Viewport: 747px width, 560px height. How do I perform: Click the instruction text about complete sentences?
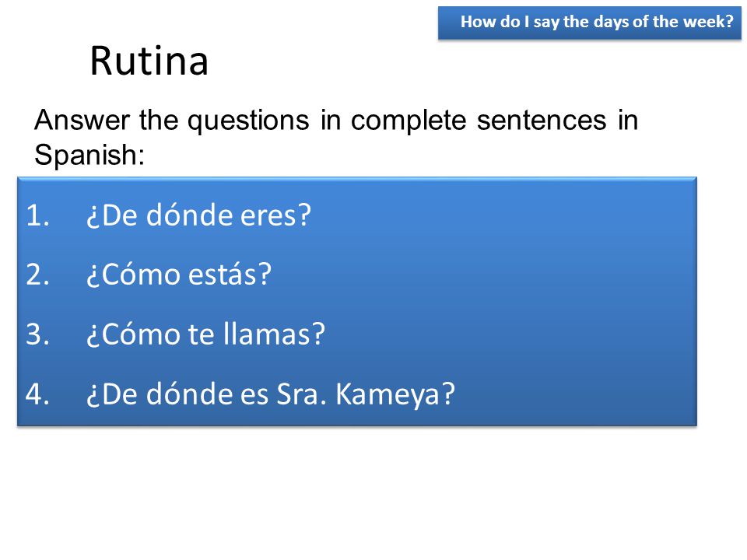coord(336,137)
